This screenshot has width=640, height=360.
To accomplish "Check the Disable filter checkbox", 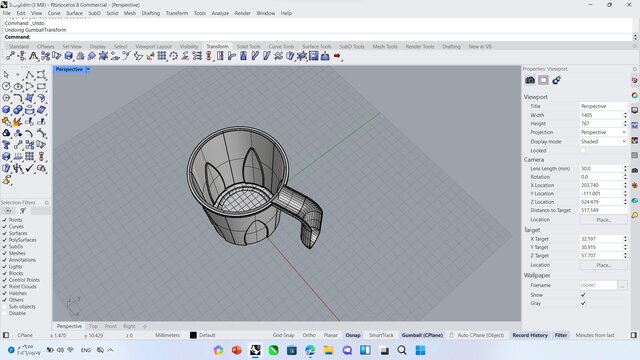I will 5,313.
